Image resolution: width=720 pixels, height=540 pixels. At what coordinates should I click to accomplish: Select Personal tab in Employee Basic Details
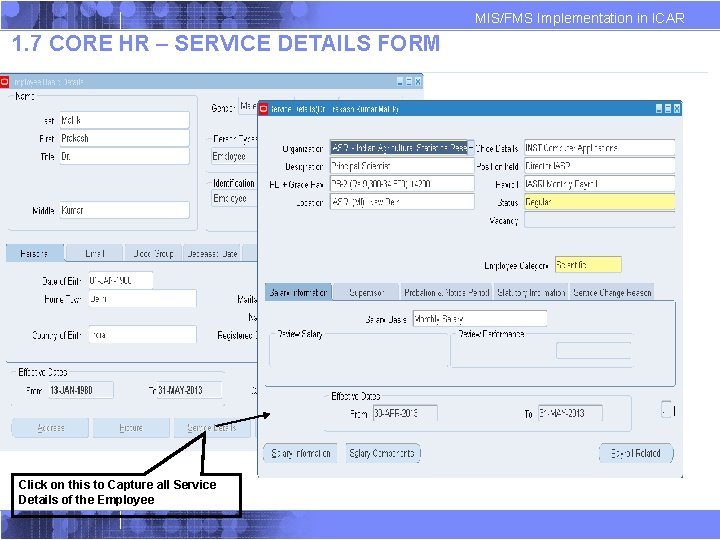35,253
